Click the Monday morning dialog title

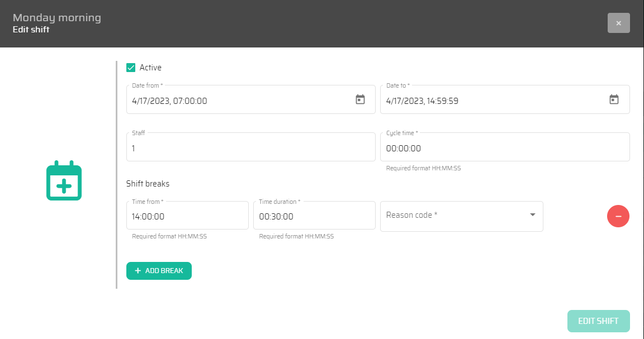[x=57, y=17]
